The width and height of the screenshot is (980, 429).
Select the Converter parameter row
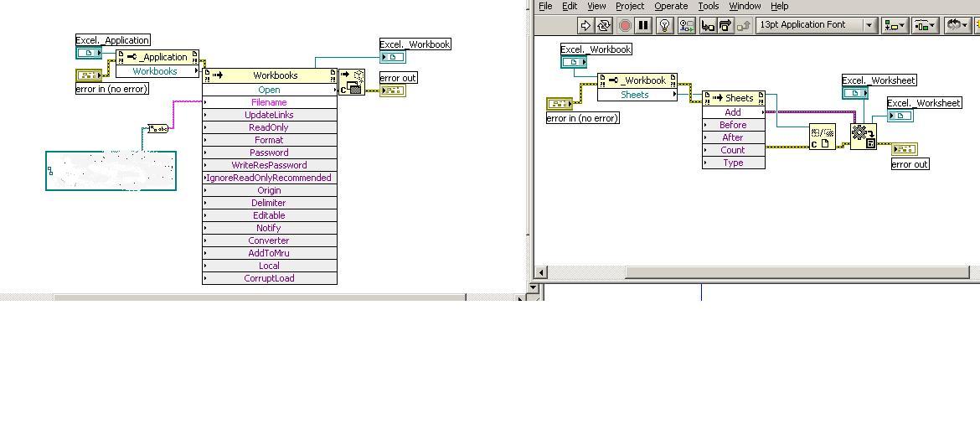pos(270,240)
